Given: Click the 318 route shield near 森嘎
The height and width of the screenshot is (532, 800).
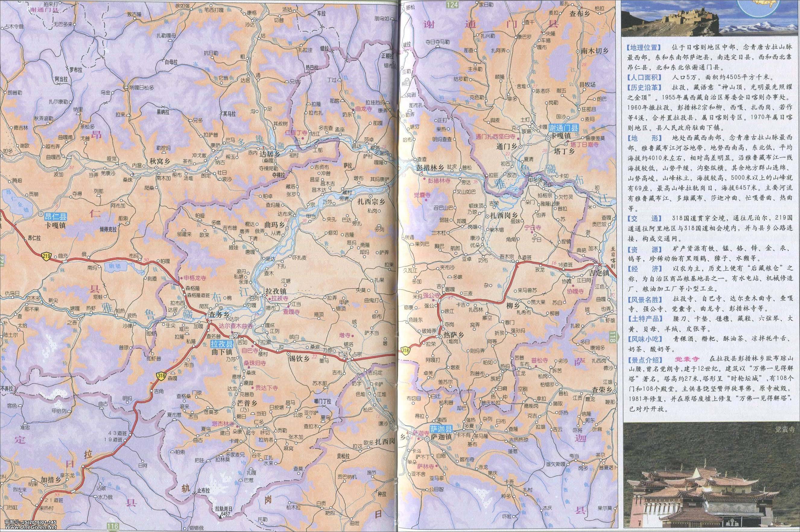Looking at the screenshot, I should click(x=161, y=375).
